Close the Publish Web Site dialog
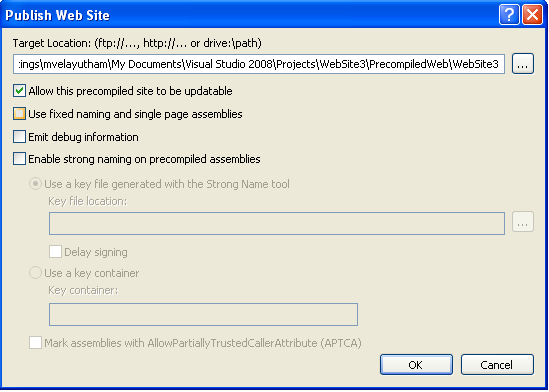549x392 pixels. pyautogui.click(x=533, y=15)
